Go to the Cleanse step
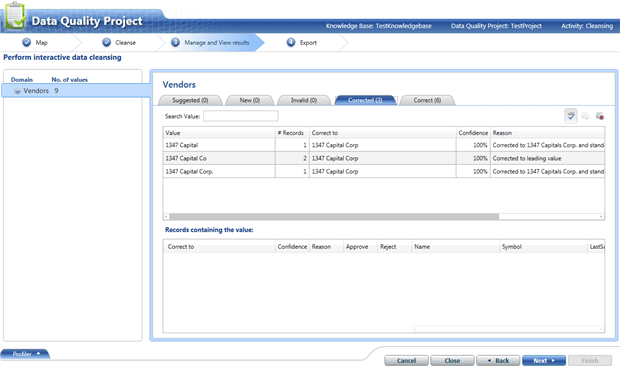620x368 pixels. [119, 42]
